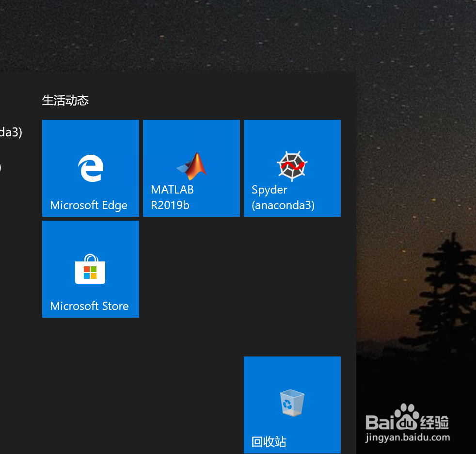Open the Spyder (anaconda3) tile
Screen dimensions: 476x454
click(292, 168)
